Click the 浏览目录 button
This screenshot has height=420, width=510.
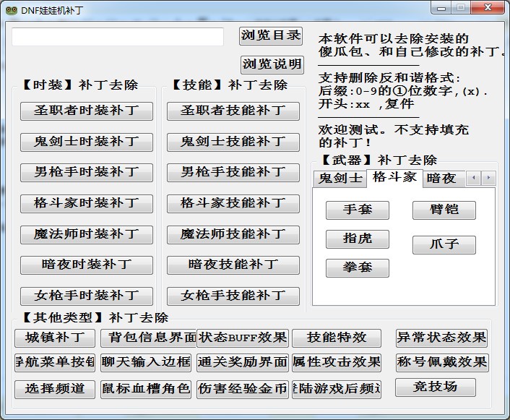(271, 35)
